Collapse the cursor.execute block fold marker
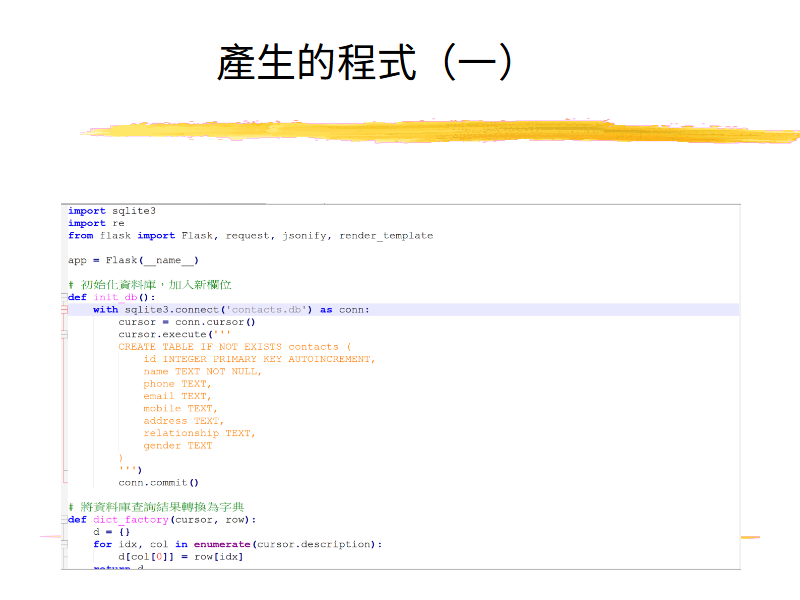Screen dimensions: 800x600 pyautogui.click(x=64, y=335)
